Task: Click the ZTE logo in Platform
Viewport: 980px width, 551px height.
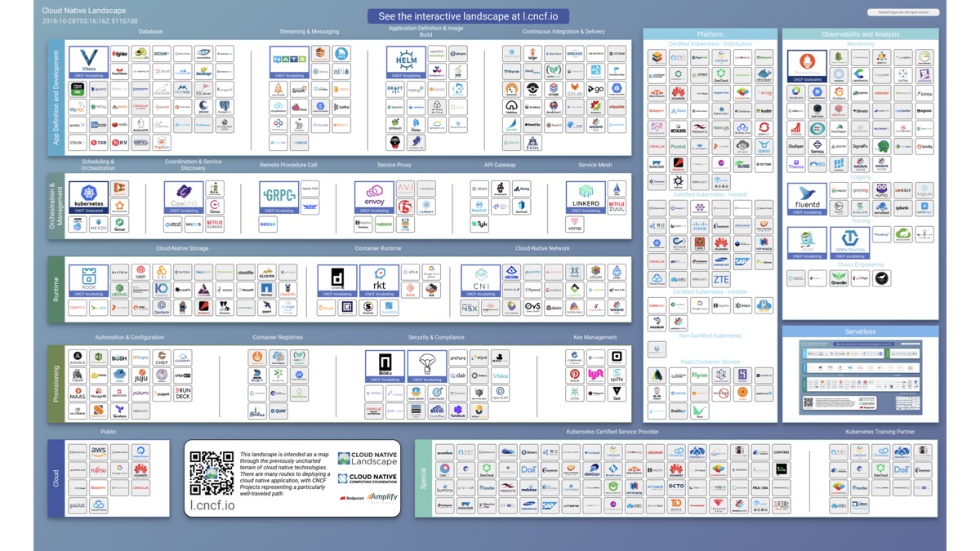Action: tap(721, 280)
